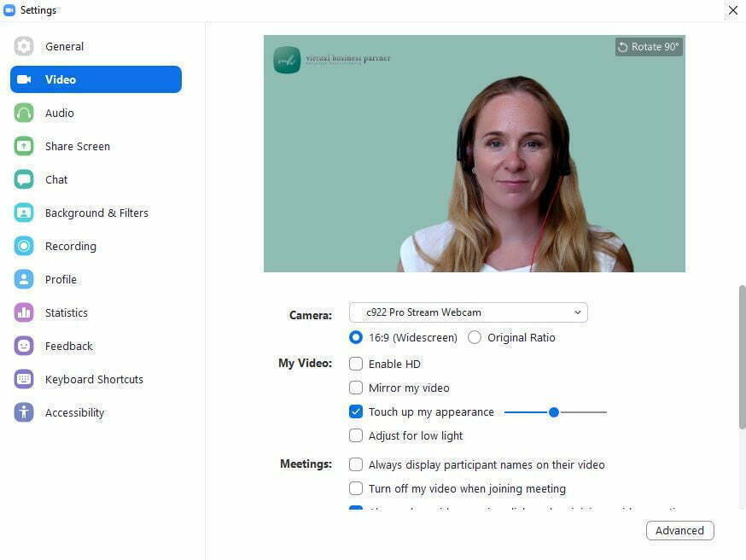
Task: Go to the Feedback section
Action: coord(69,346)
